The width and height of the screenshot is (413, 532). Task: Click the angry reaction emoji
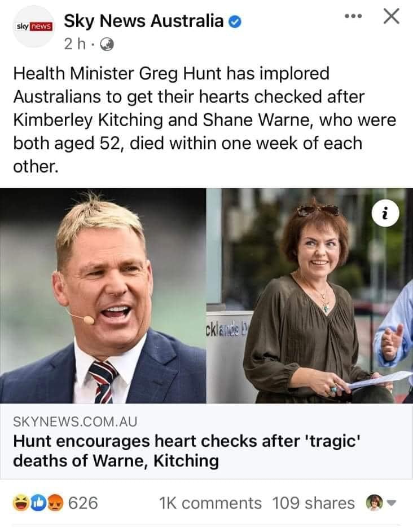click(55, 503)
